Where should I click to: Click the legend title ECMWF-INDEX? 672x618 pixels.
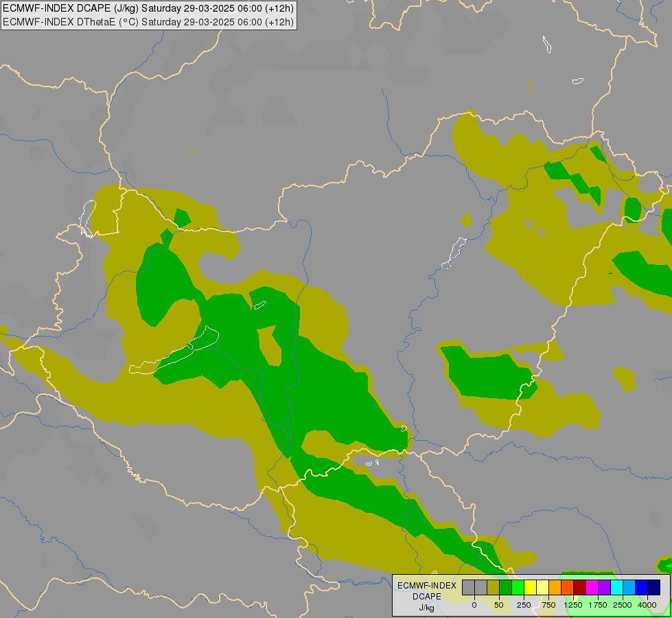pyautogui.click(x=427, y=586)
